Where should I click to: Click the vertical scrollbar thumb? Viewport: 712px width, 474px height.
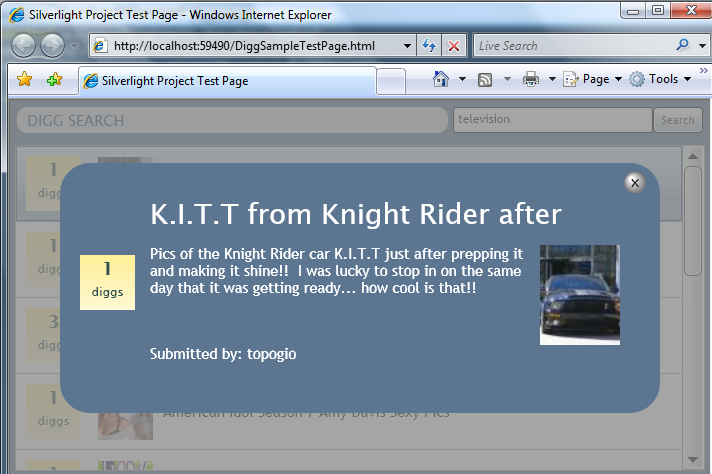(x=693, y=221)
